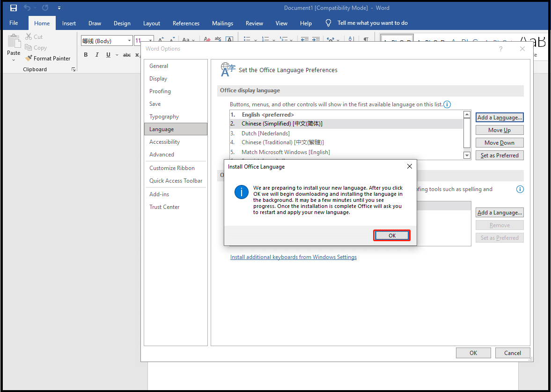Click the info icon next to display language note
Image resolution: width=551 pixels, height=392 pixels.
447,104
